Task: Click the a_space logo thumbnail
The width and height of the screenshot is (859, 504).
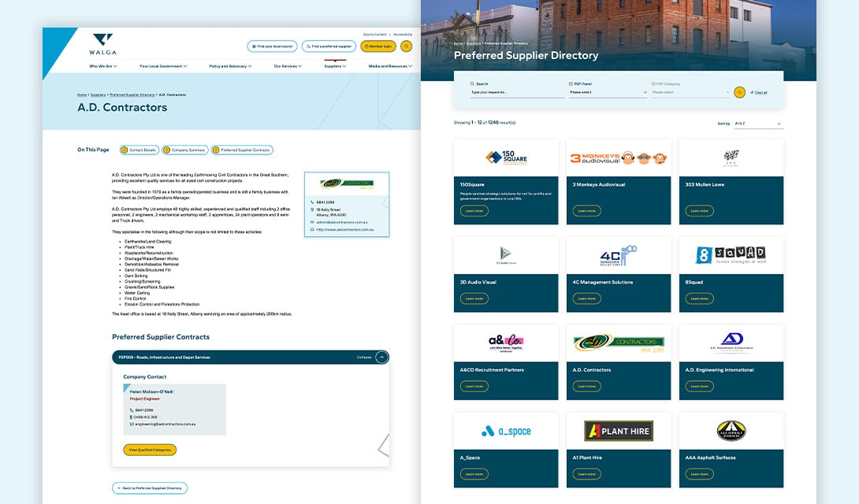Action: pyautogui.click(x=506, y=432)
